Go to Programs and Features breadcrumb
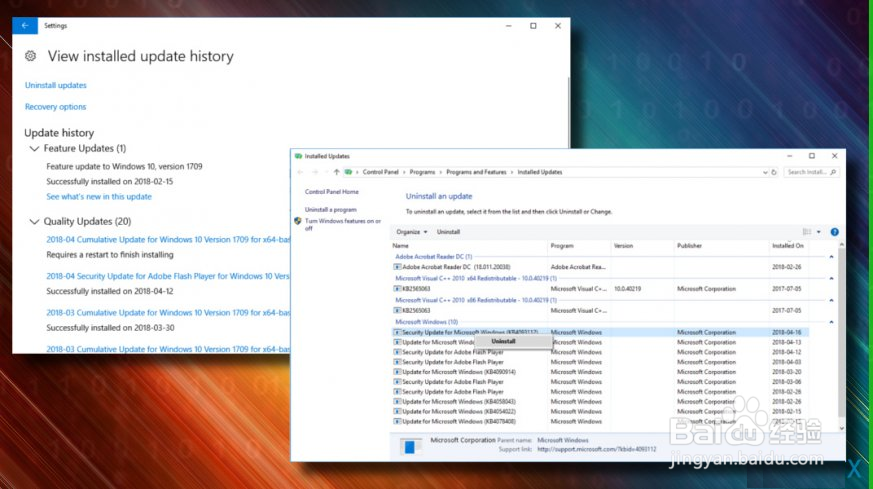Image resolution: width=873 pixels, height=489 pixels. click(x=476, y=172)
